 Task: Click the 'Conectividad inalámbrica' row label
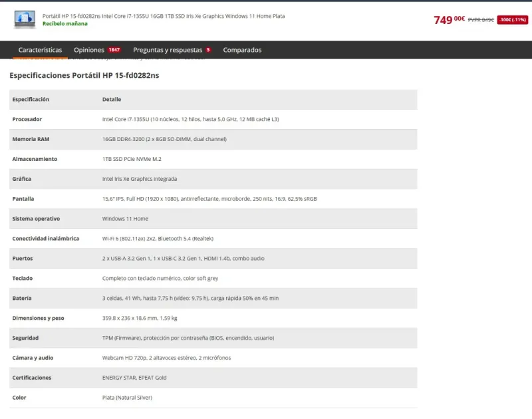tap(46, 239)
